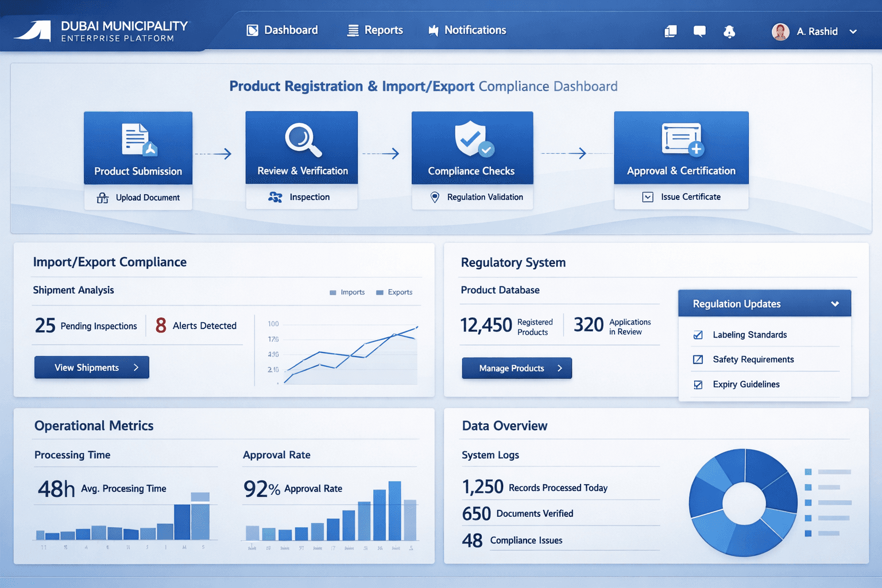The height and width of the screenshot is (588, 882).
Task: Expand the user account menu chevron
Action: tap(853, 32)
